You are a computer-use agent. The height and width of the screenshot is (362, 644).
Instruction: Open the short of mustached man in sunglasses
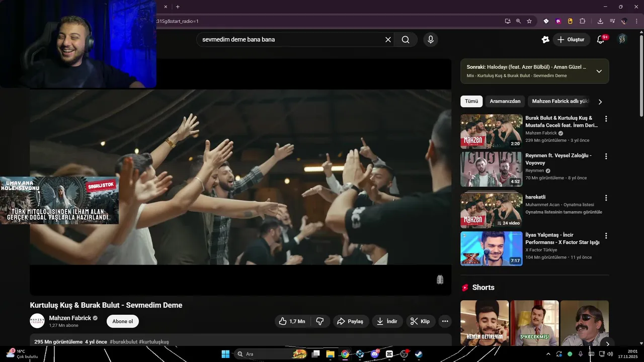[585, 323]
